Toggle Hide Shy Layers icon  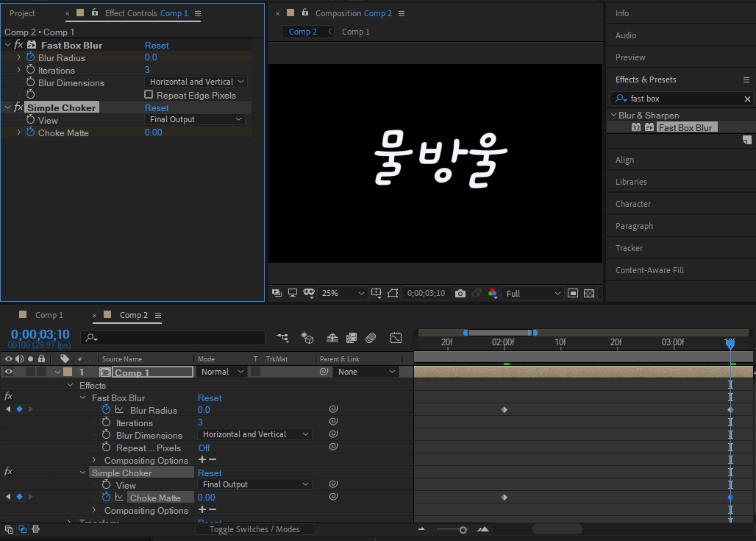coord(332,338)
